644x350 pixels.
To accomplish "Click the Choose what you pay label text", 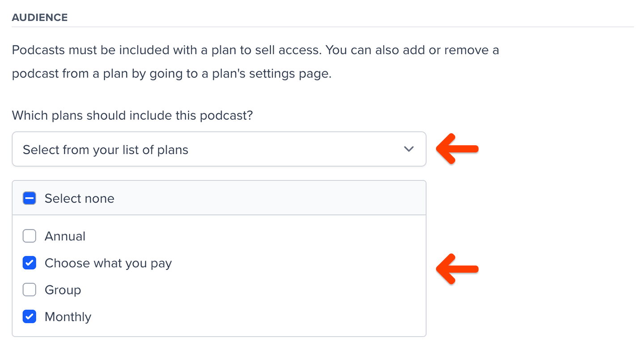I will click(108, 263).
